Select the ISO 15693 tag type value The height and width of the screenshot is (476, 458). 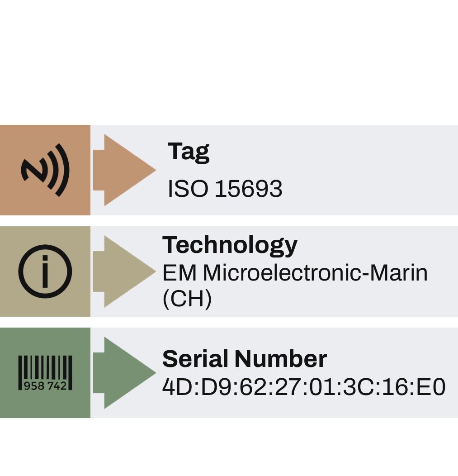click(225, 189)
